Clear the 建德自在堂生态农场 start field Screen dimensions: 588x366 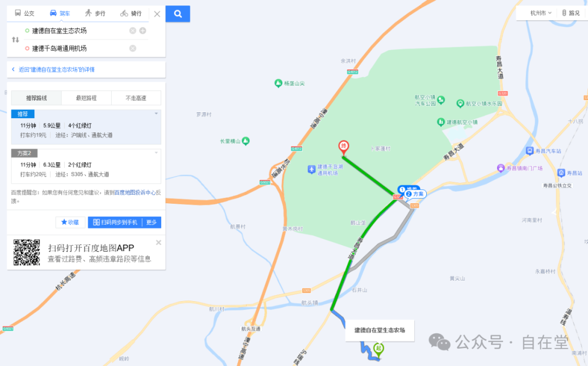pos(132,30)
